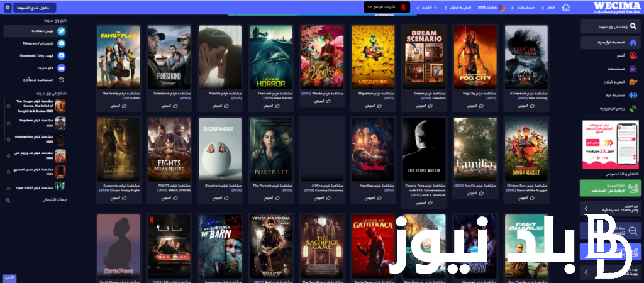Click the small button left of دخول نادي السيما
Viewport: 644px width, 283px height.
point(8,8)
